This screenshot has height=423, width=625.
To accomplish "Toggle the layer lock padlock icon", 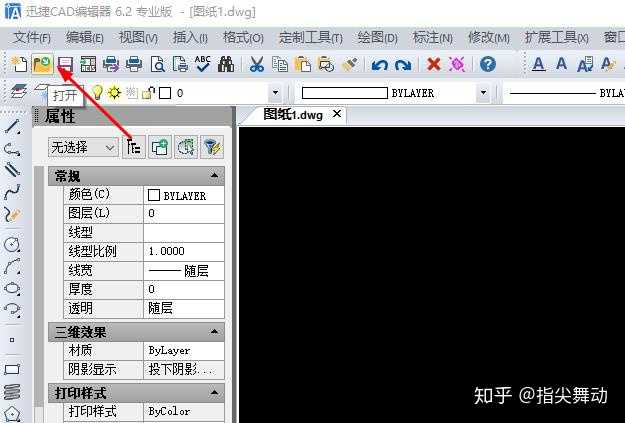I will [x=148, y=93].
